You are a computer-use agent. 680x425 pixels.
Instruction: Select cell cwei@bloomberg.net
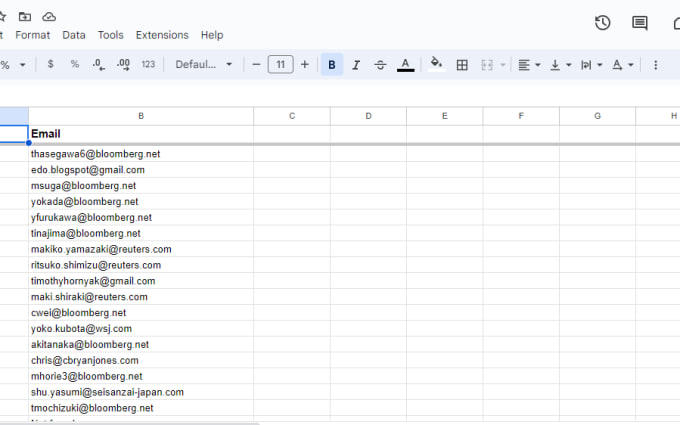click(x=141, y=313)
